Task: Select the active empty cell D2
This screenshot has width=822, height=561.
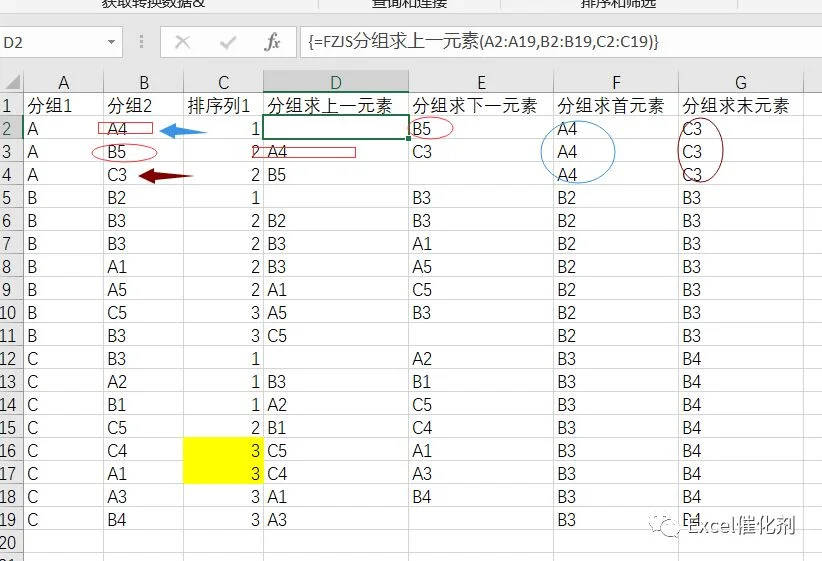Action: point(336,127)
